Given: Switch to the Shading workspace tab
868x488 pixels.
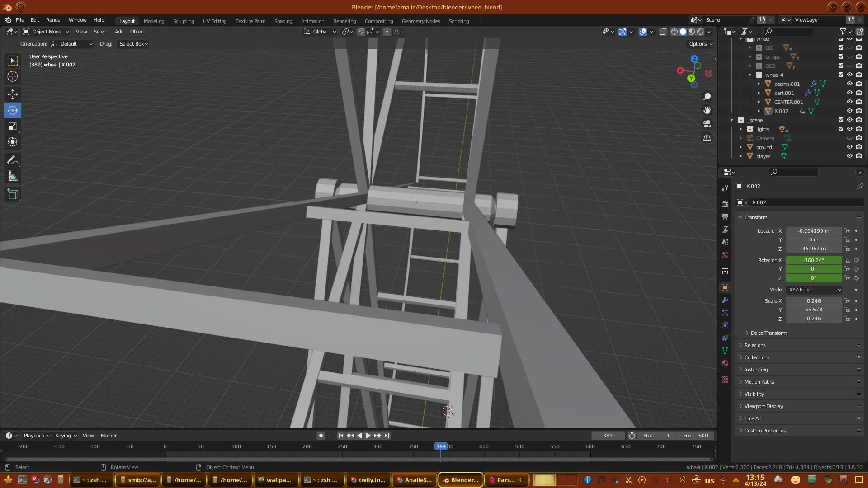Looking at the screenshot, I should click(x=283, y=21).
